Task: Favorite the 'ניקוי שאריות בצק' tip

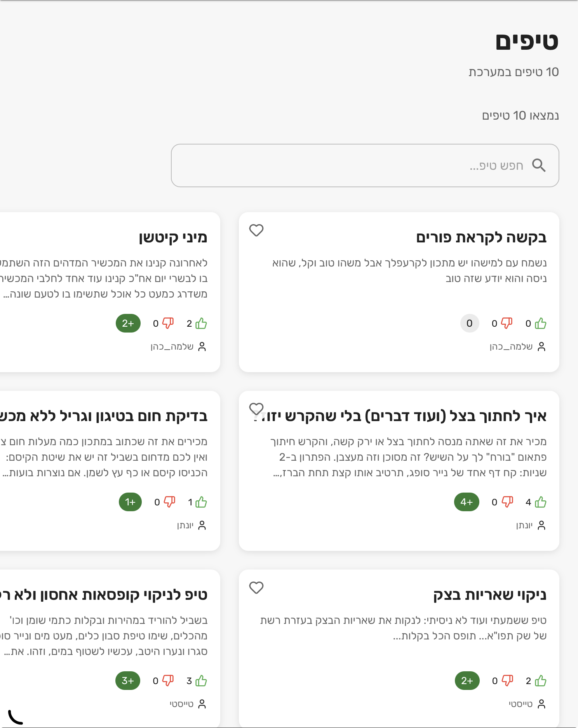Action: (256, 588)
